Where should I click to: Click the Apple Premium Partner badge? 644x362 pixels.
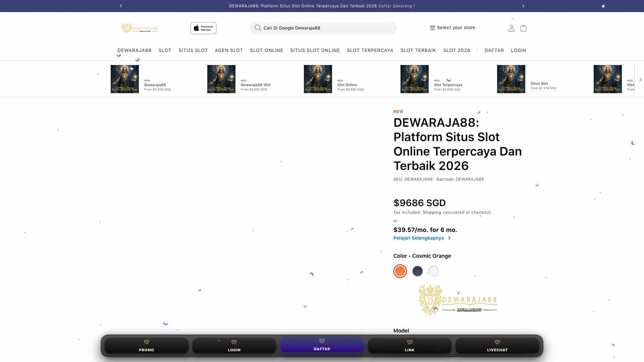203,28
